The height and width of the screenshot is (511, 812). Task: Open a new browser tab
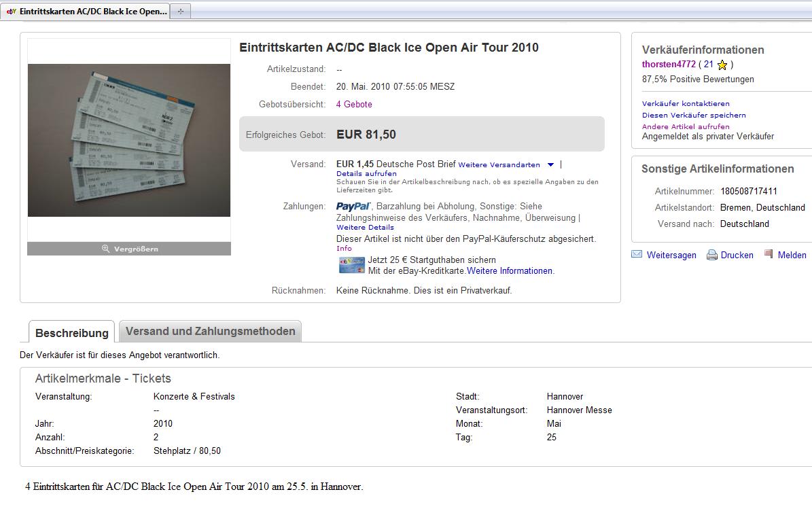[180, 12]
